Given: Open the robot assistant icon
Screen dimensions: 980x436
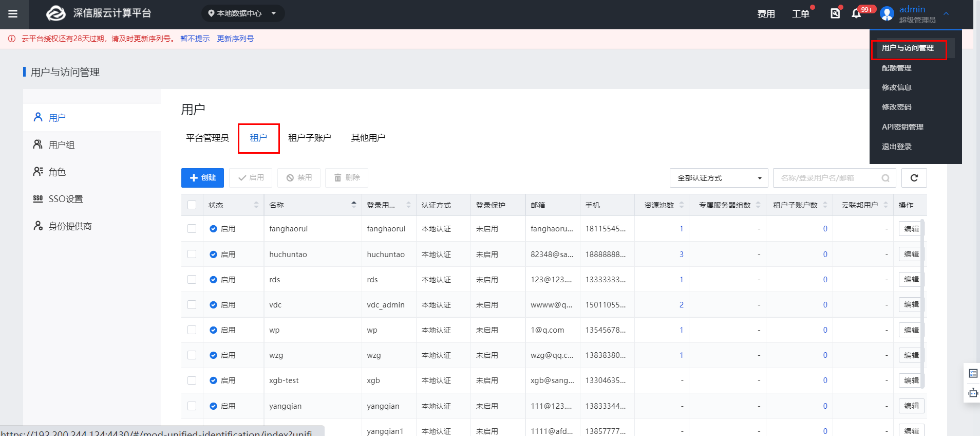Looking at the screenshot, I should [x=973, y=393].
